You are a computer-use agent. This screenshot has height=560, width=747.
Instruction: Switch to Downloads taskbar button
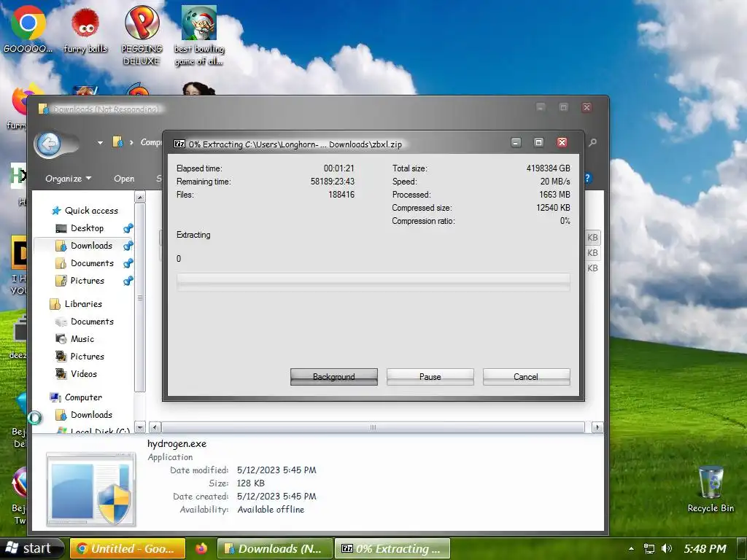(274, 548)
